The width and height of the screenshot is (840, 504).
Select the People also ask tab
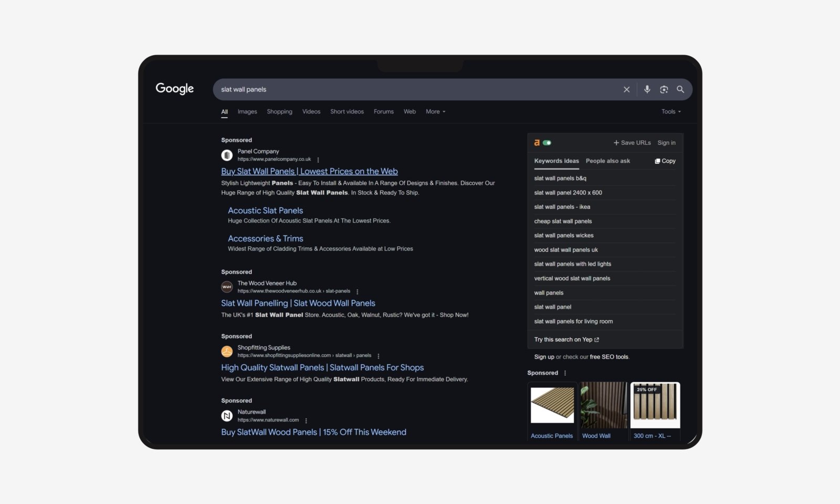point(608,161)
